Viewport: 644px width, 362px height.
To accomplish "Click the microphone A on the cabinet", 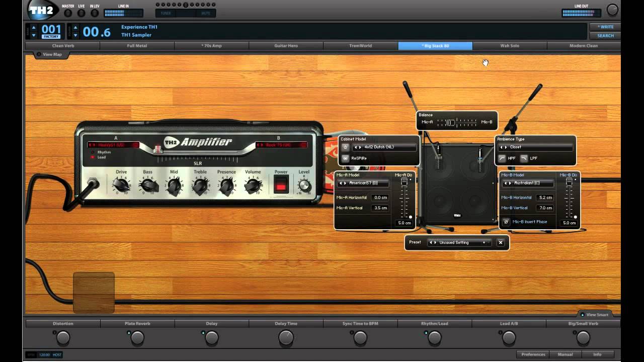I will point(438,157).
